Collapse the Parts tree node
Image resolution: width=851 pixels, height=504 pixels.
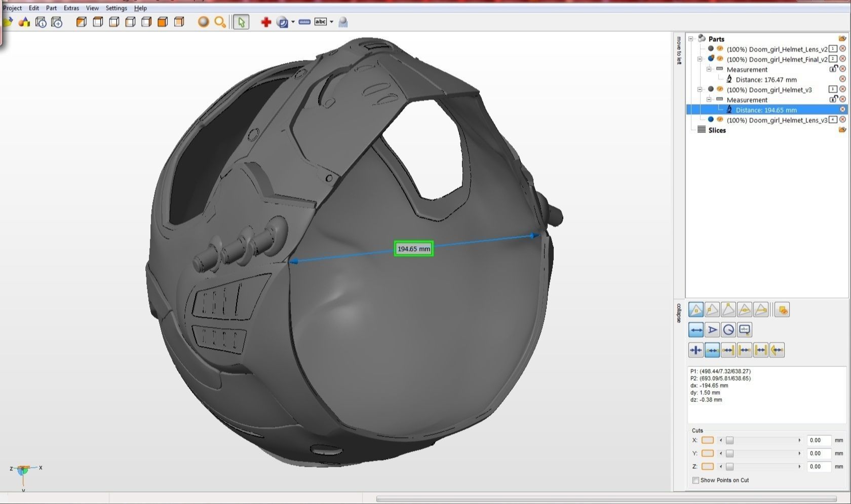691,39
